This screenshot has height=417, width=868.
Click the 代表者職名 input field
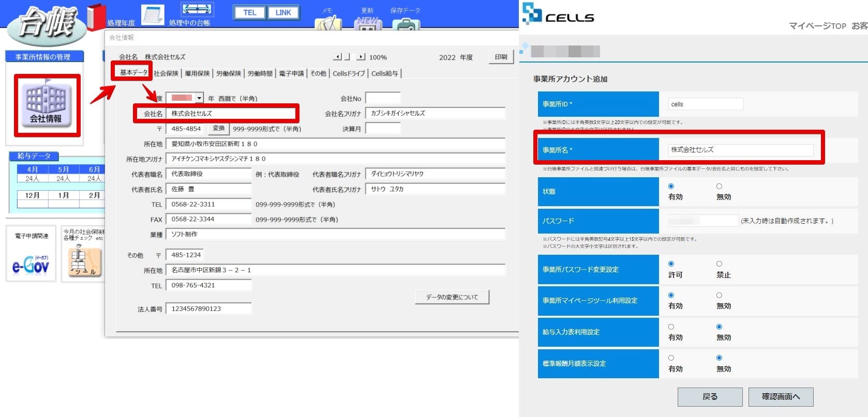coord(208,174)
